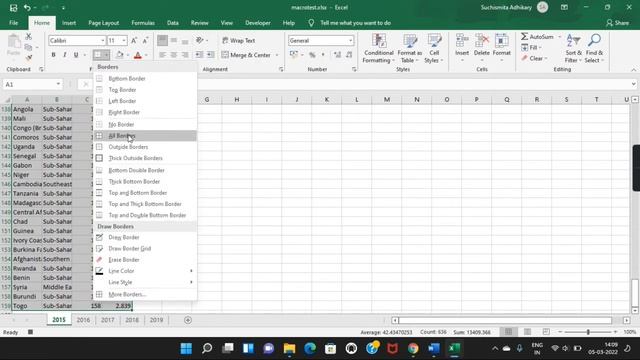
Task: Switch to Page Layout view in status bar
Action: 527,332
